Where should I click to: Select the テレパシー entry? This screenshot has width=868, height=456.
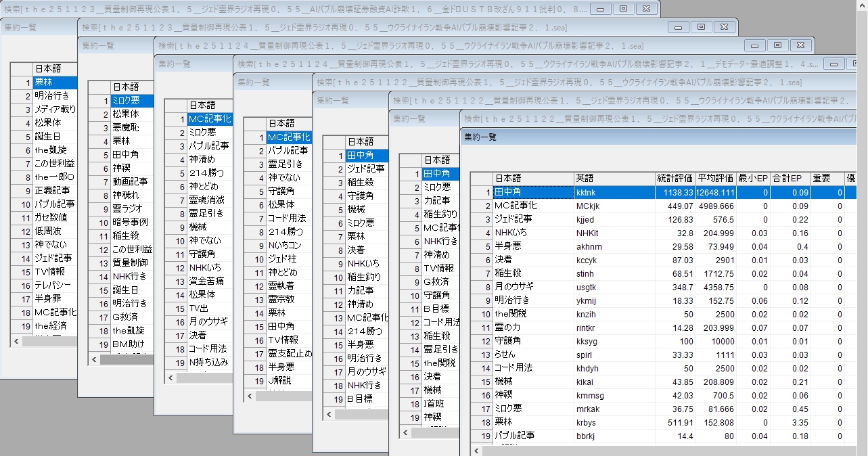click(x=55, y=286)
